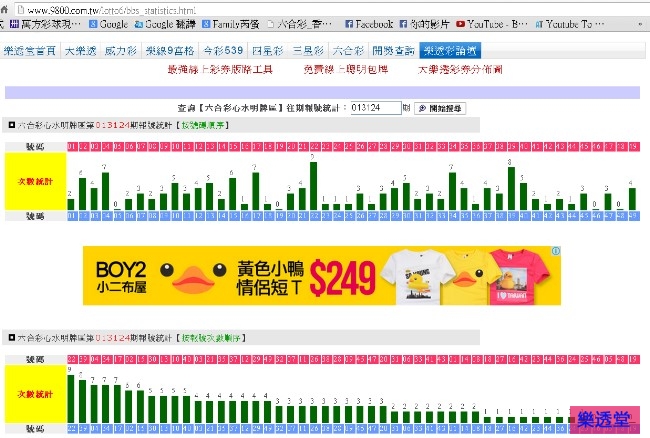Open the 六合彩 tab
The width and height of the screenshot is (650, 438).
pyautogui.click(x=347, y=49)
